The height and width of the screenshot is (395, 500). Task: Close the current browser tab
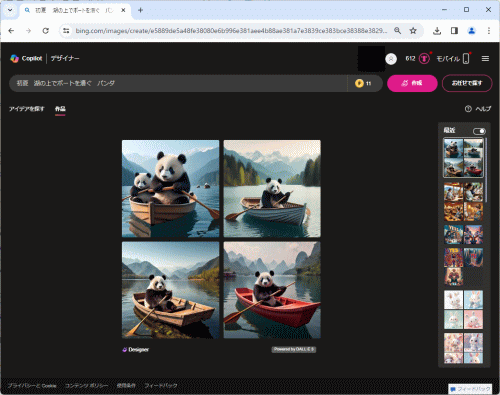[x=123, y=10]
